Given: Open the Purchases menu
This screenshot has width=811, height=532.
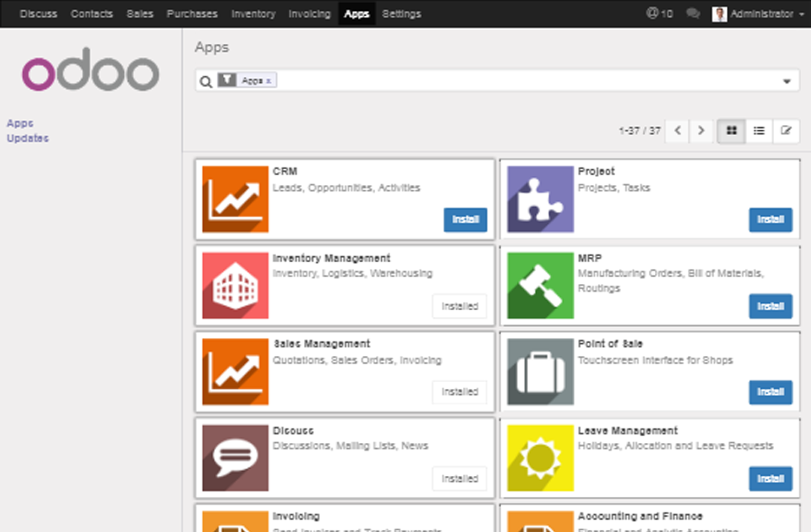Looking at the screenshot, I should (x=192, y=14).
